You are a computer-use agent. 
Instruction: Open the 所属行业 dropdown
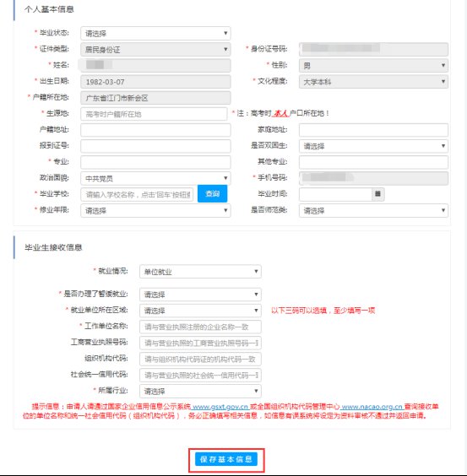click(x=200, y=391)
